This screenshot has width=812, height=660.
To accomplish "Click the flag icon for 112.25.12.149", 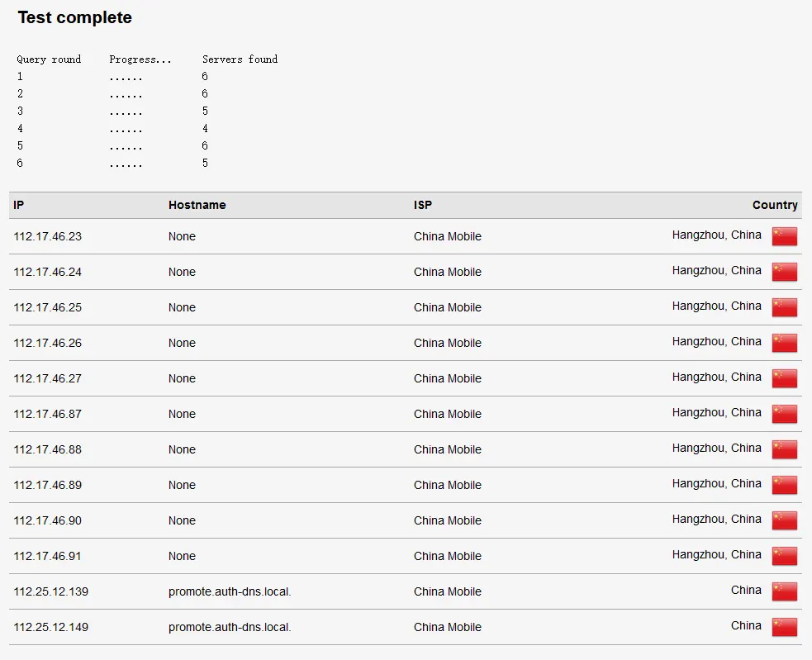I will 784,627.
